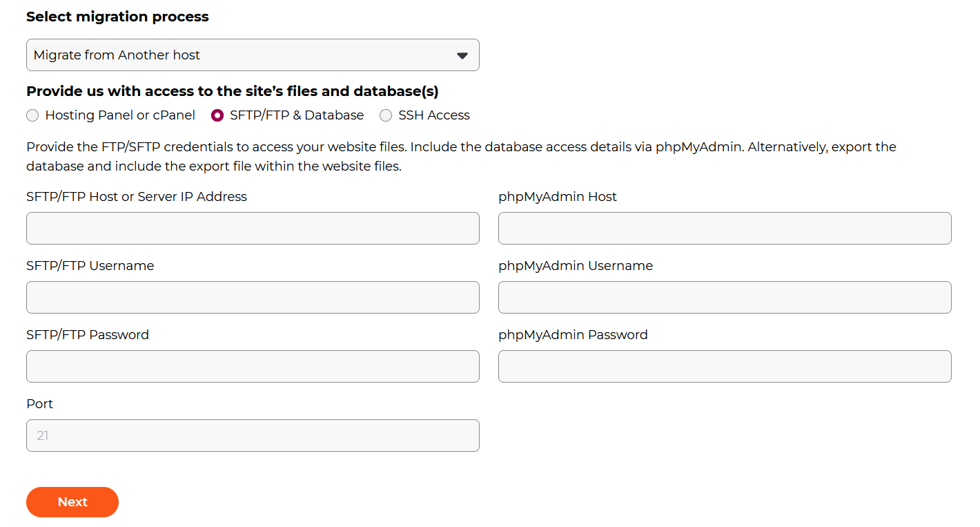The image size is (980, 527).
Task: Click the SFTP/FTP Username text box
Action: (253, 297)
